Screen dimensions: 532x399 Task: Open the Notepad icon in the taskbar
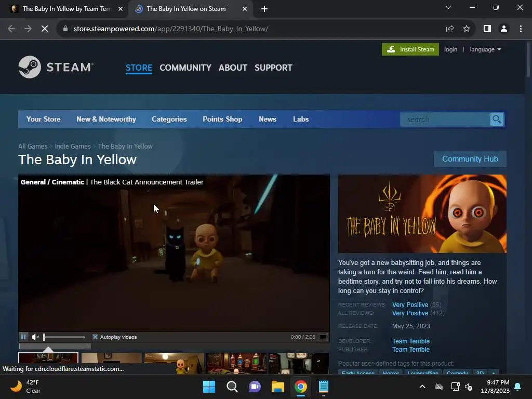point(323,387)
